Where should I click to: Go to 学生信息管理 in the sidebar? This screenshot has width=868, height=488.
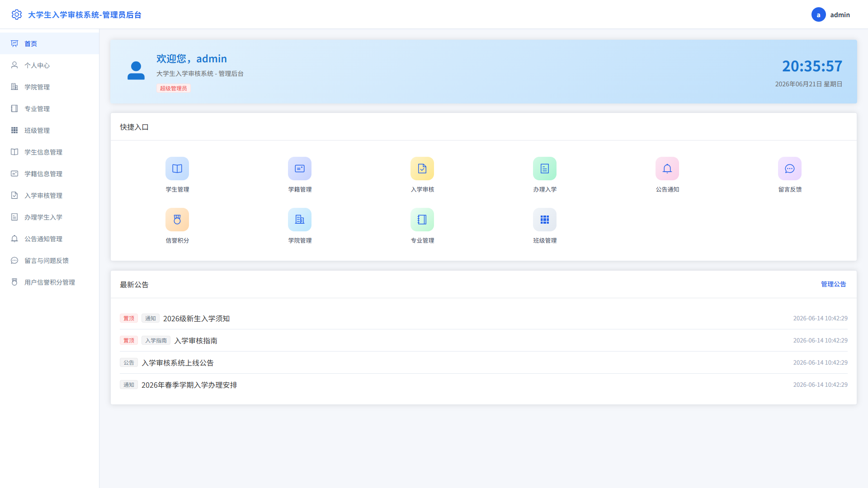tap(50, 152)
